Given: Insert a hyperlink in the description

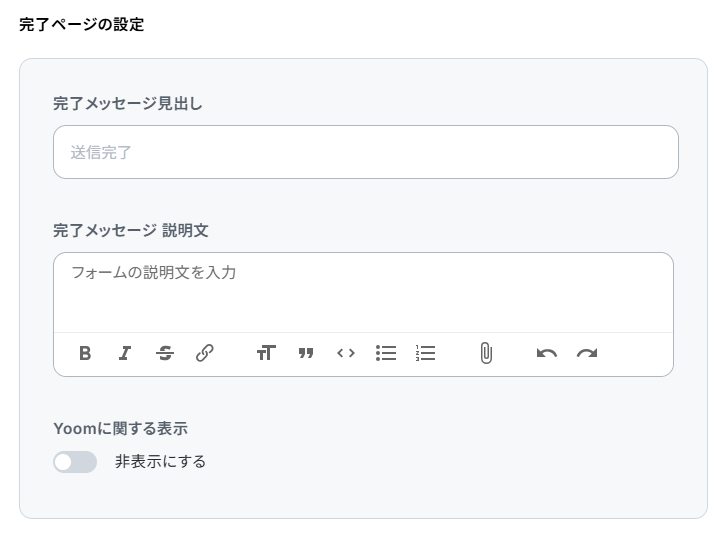Looking at the screenshot, I should [205, 353].
